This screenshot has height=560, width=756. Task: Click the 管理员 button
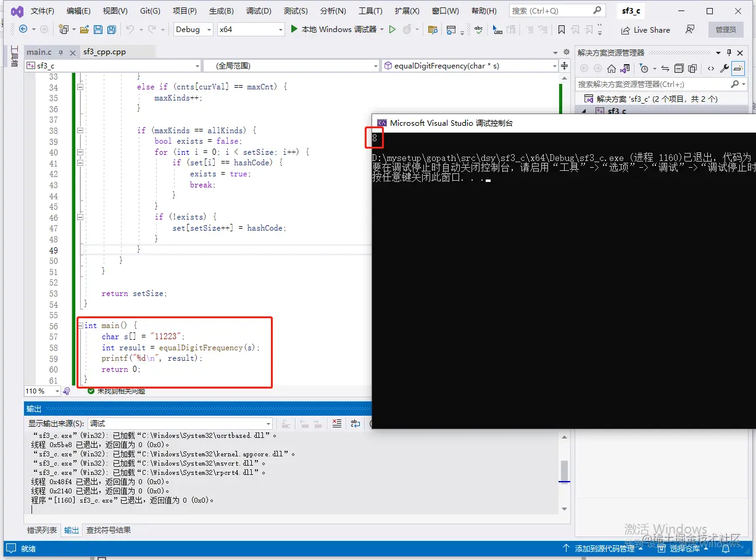pyautogui.click(x=726, y=30)
